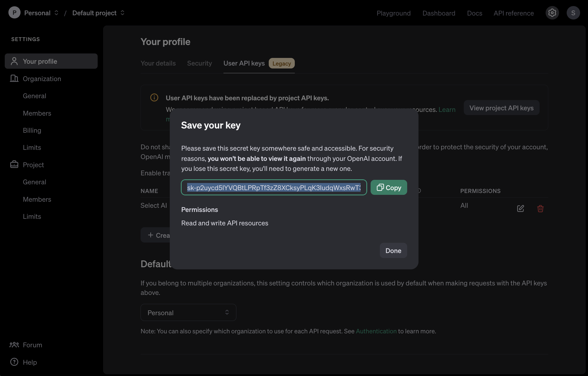Click the edit pencil icon for the key

tap(520, 209)
